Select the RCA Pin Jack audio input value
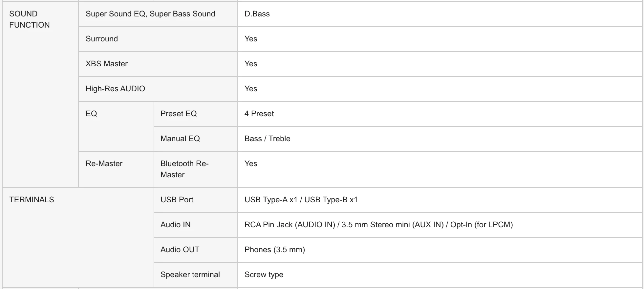644x289 pixels. (379, 225)
